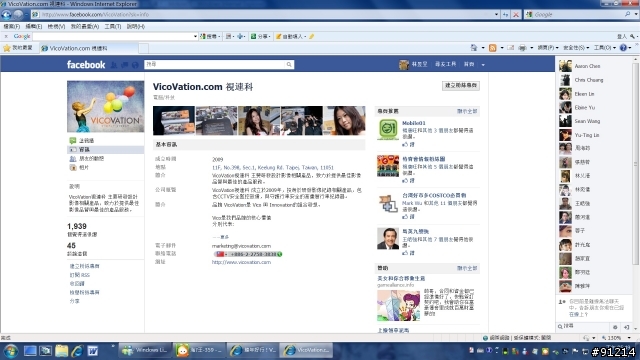Open the RSS feed icon in IE toolbar

pyautogui.click(x=493, y=48)
